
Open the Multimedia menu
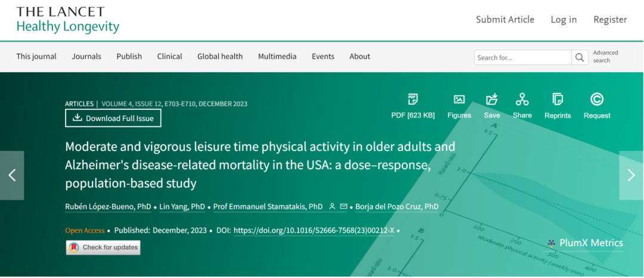[x=277, y=57]
